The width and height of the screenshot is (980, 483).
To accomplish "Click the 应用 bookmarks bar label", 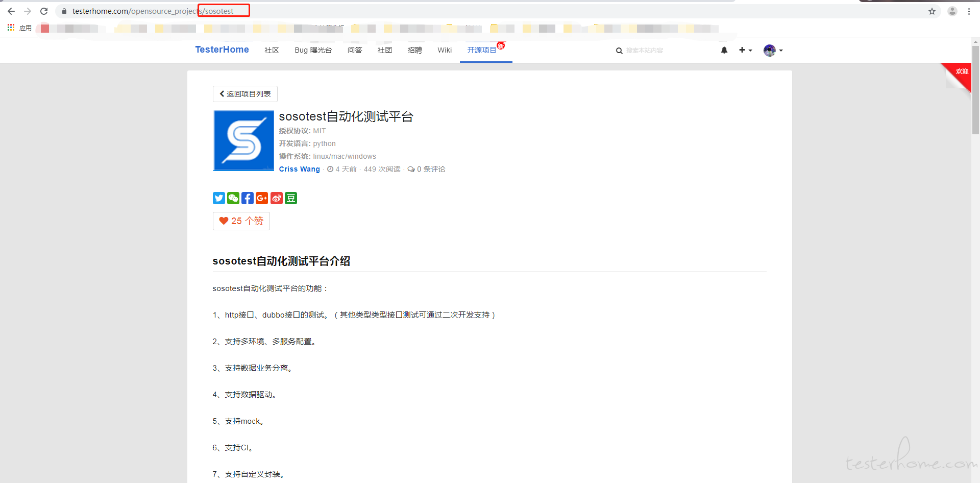I will point(26,28).
